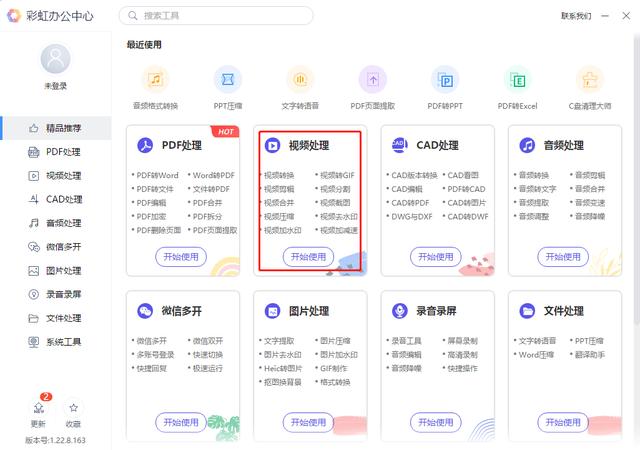Open the 文字提取 tool link

point(279,341)
